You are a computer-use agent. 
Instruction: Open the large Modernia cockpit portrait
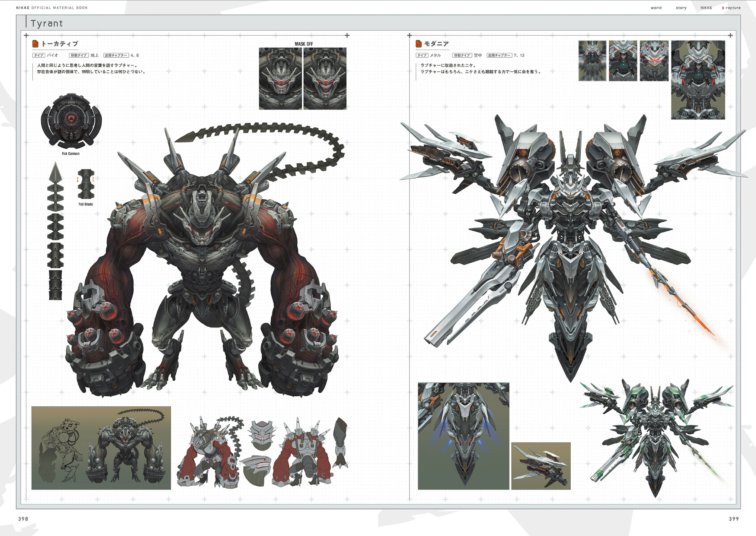pyautogui.click(x=698, y=80)
